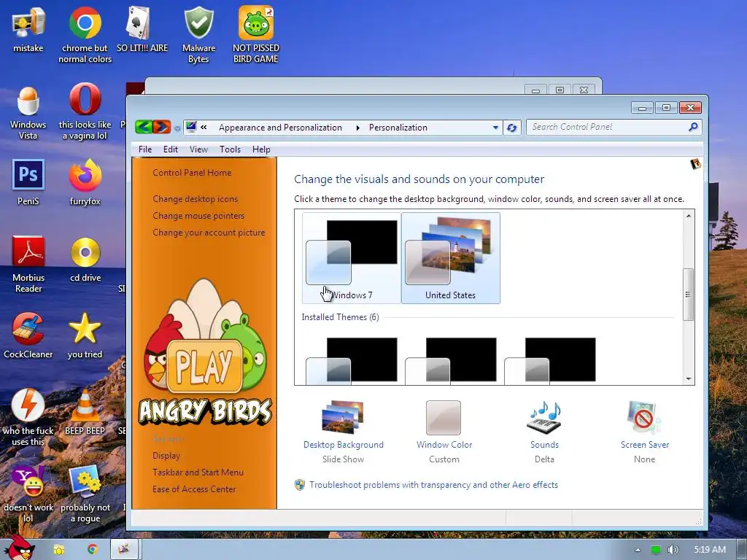This screenshot has width=747, height=560.
Task: Open the orange lightning bolt desktop icon
Action: (28, 418)
